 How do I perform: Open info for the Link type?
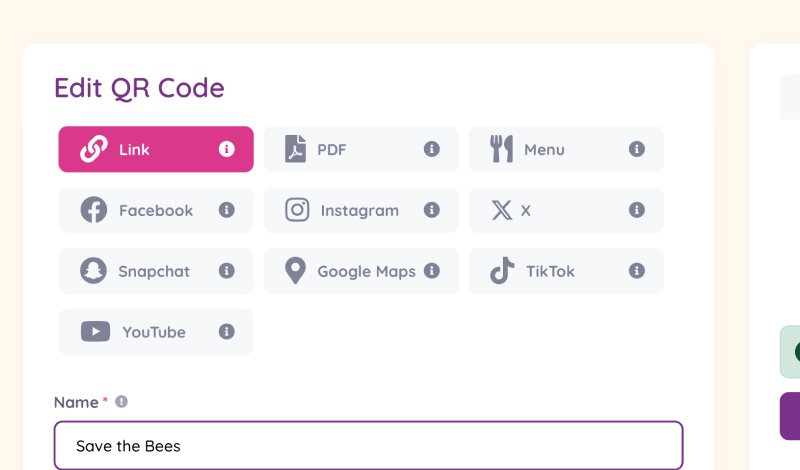[227, 149]
